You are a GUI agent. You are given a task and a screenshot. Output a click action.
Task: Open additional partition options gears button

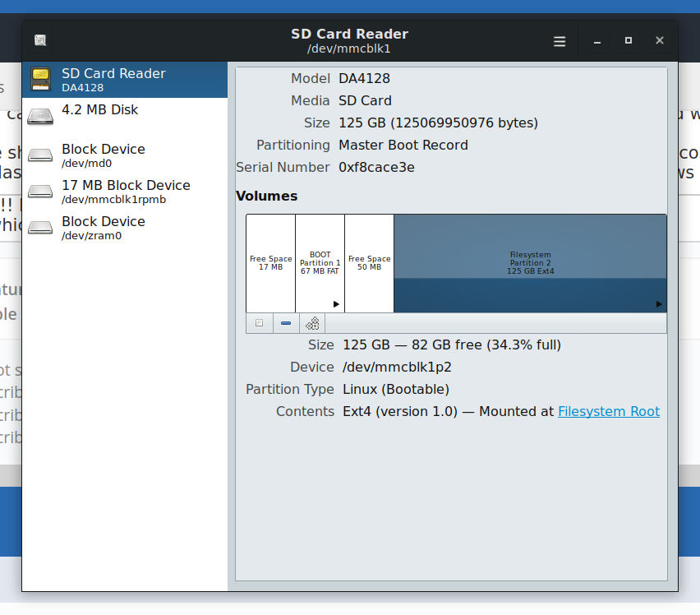coord(312,323)
